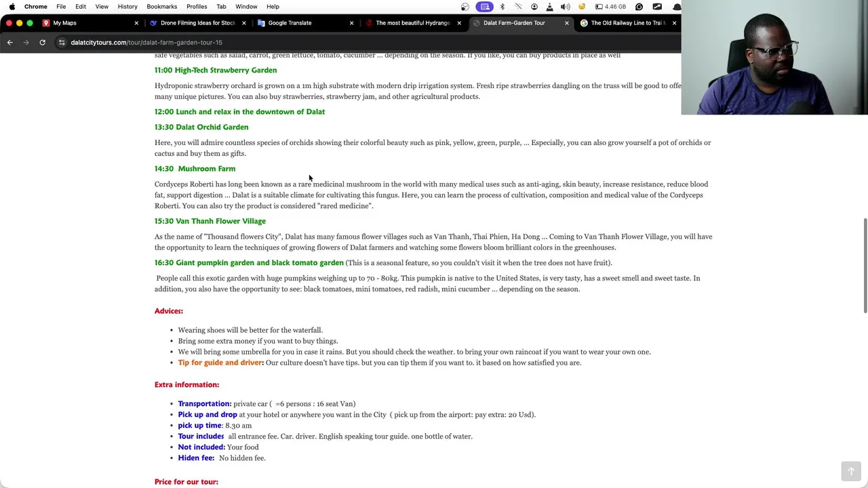This screenshot has height=488, width=868.
Task: Open the sound volume menu
Action: [x=566, y=7]
